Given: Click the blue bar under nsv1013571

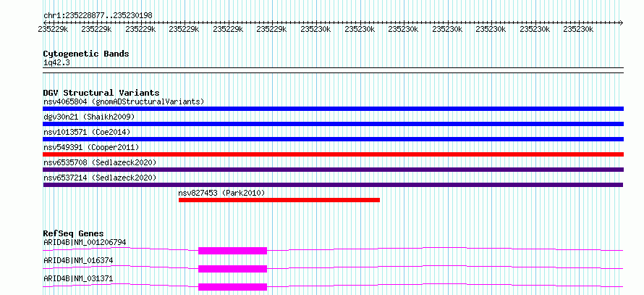Looking at the screenshot, I should pos(333,139).
